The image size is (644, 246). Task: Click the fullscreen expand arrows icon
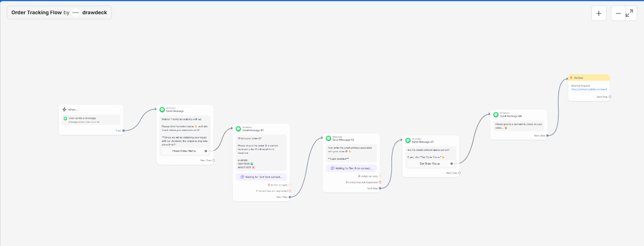click(x=630, y=13)
